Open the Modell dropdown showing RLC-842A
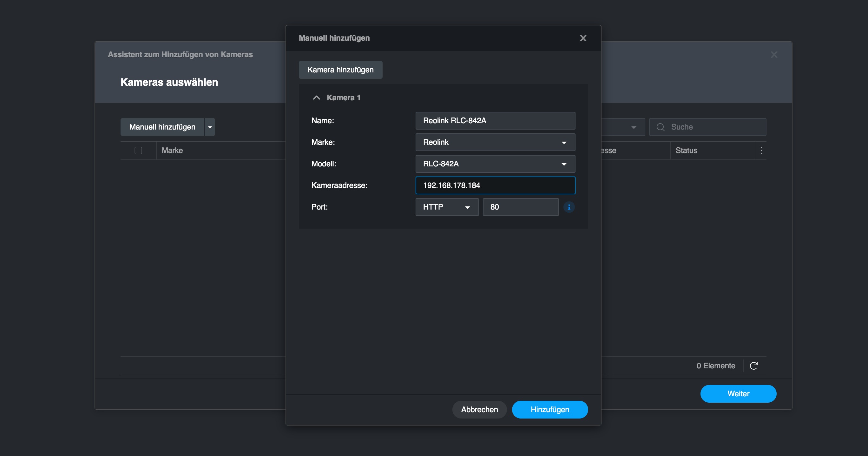Screen dimensions: 868x456 [495, 164]
